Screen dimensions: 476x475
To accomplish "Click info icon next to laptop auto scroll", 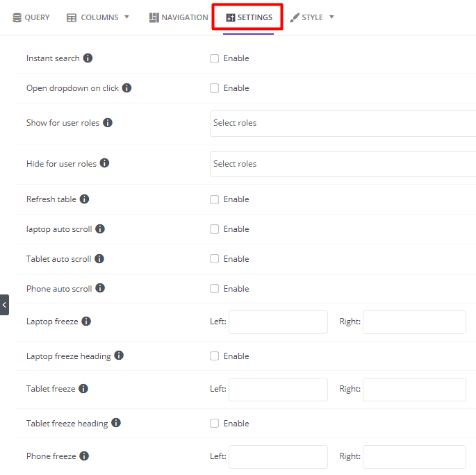I will click(x=100, y=228).
